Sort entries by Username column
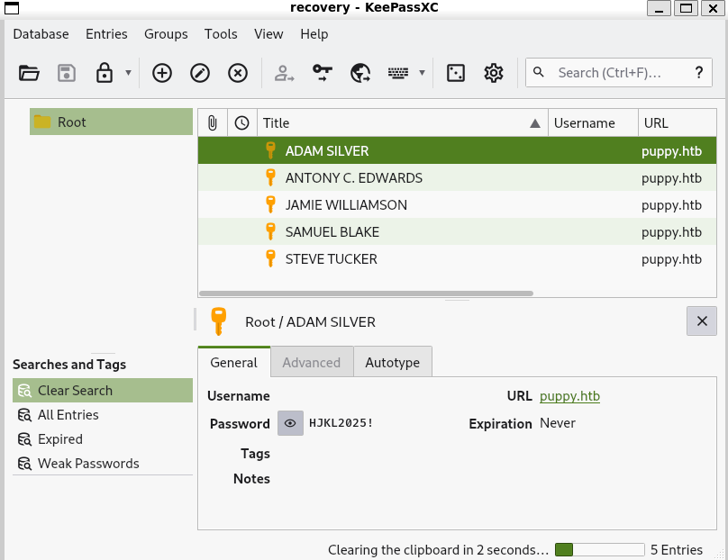The image size is (728, 560). 593,123
